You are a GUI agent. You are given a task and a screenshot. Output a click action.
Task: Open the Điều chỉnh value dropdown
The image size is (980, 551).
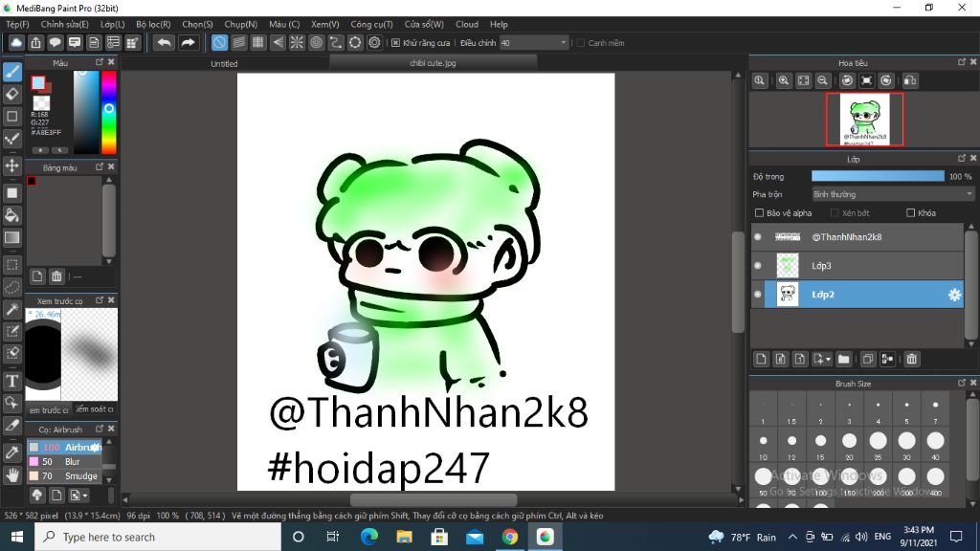[x=534, y=42]
